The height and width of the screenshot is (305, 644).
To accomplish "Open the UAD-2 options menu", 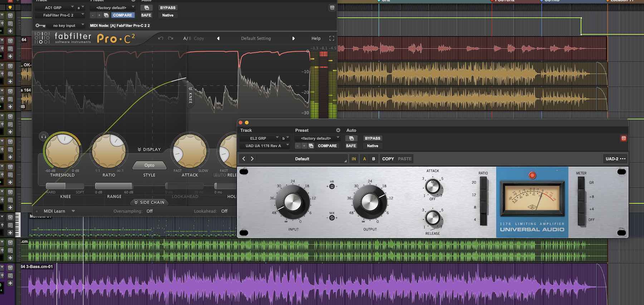I will tap(615, 159).
